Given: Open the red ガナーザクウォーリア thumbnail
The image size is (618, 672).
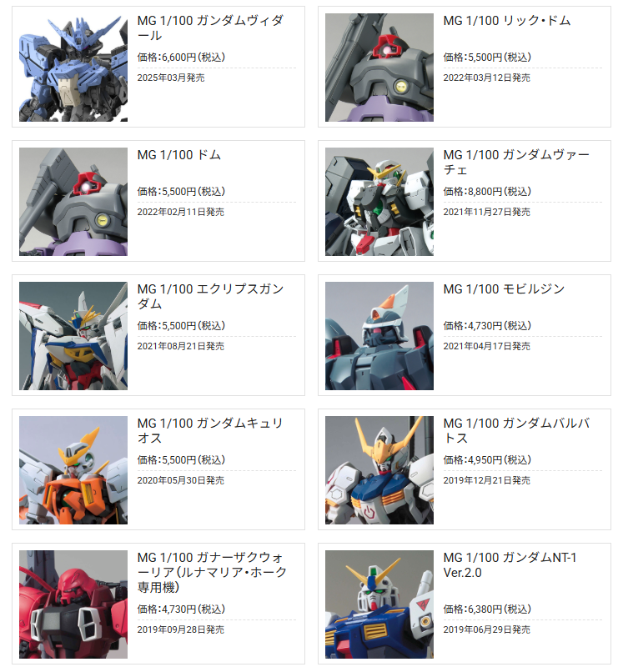Looking at the screenshot, I should click(73, 604).
